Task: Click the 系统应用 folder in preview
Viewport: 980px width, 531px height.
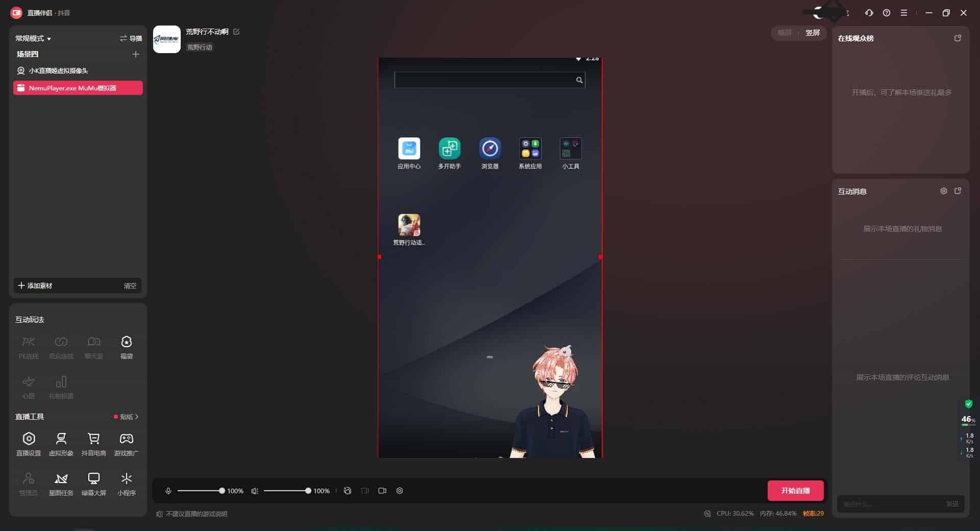Action: 530,153
